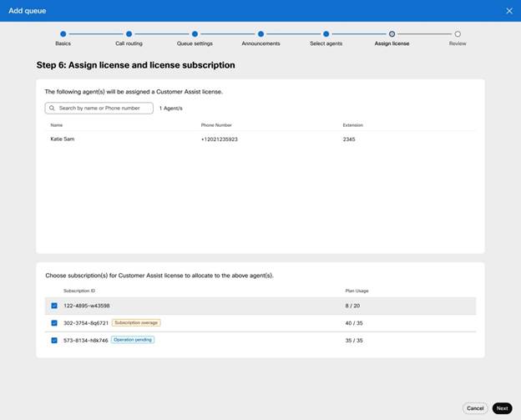Go to the Announcements step
The width and height of the screenshot is (521, 420).
[260, 34]
